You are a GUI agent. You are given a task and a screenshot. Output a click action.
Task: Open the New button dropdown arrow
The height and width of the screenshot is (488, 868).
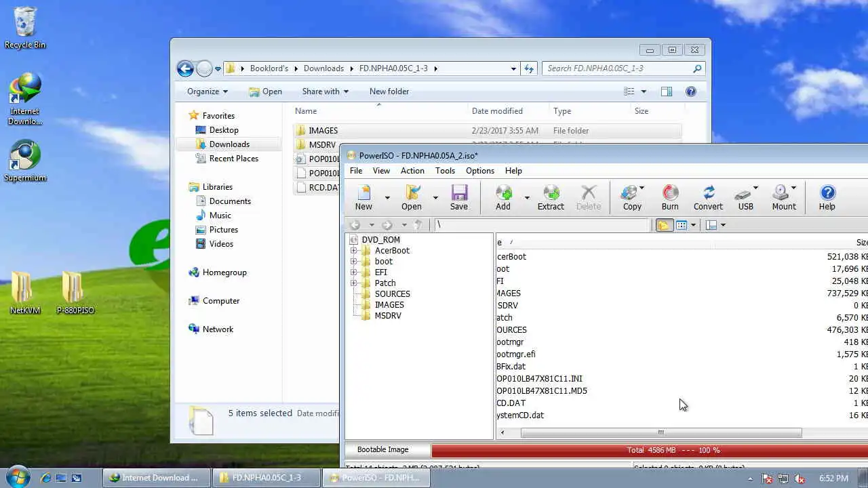tap(387, 198)
